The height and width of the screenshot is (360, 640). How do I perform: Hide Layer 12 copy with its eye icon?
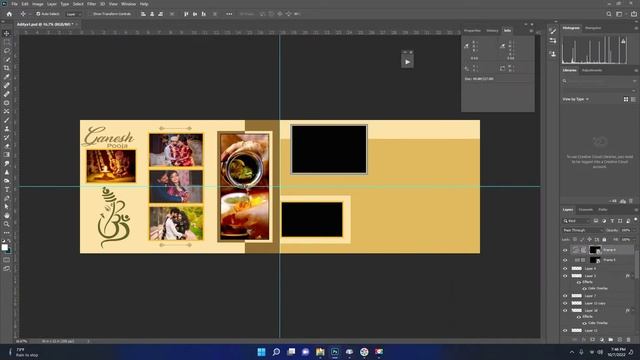(565, 303)
